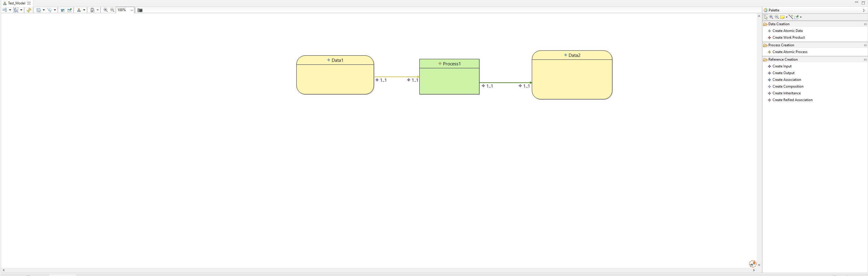The width and height of the screenshot is (868, 276).
Task: Click the green edge from Process1 to Data2
Action: pos(505,83)
